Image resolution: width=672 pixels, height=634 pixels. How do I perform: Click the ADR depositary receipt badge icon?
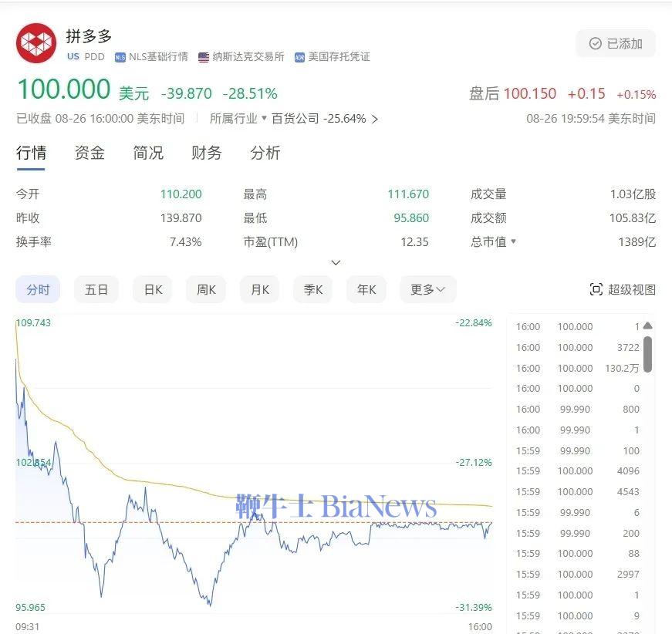pyautogui.click(x=299, y=57)
